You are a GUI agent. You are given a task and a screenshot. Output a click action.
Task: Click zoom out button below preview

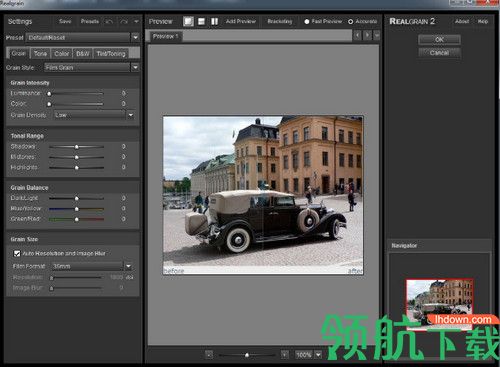(x=209, y=354)
